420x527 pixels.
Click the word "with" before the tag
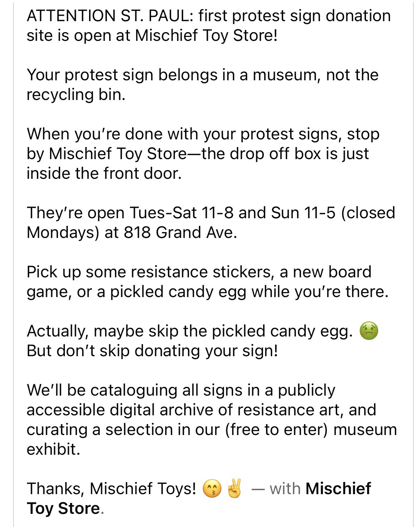tap(285, 489)
